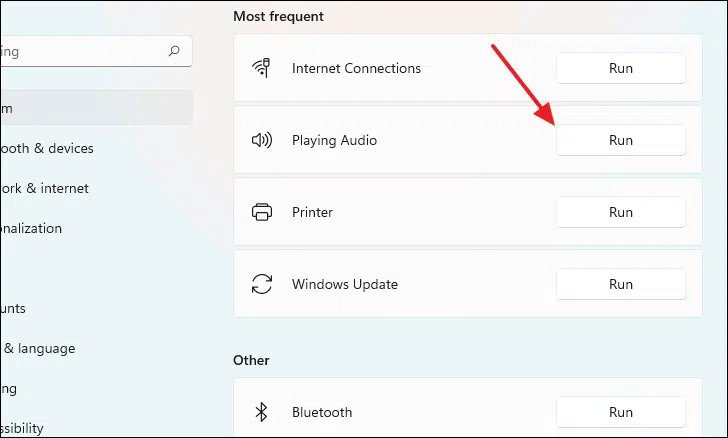Run the Internet Connections troubleshooter
728x438 pixels.
(621, 68)
